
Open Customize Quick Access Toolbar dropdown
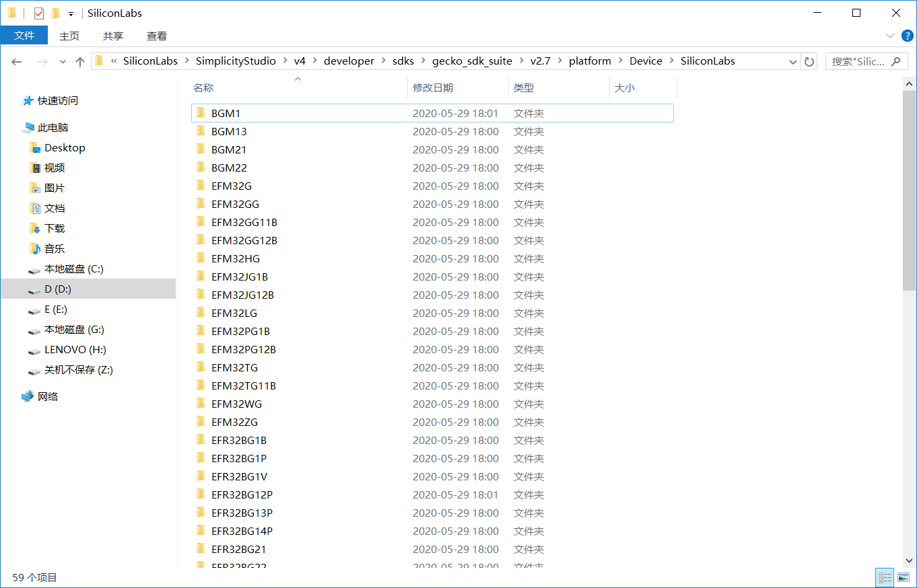[71, 13]
